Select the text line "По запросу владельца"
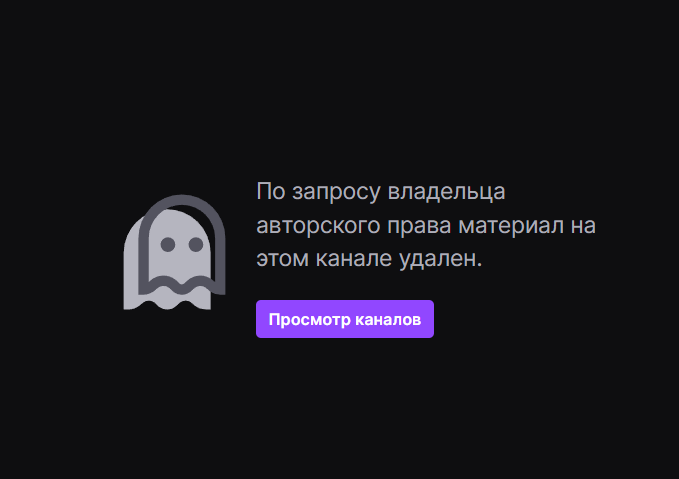 (x=381, y=191)
